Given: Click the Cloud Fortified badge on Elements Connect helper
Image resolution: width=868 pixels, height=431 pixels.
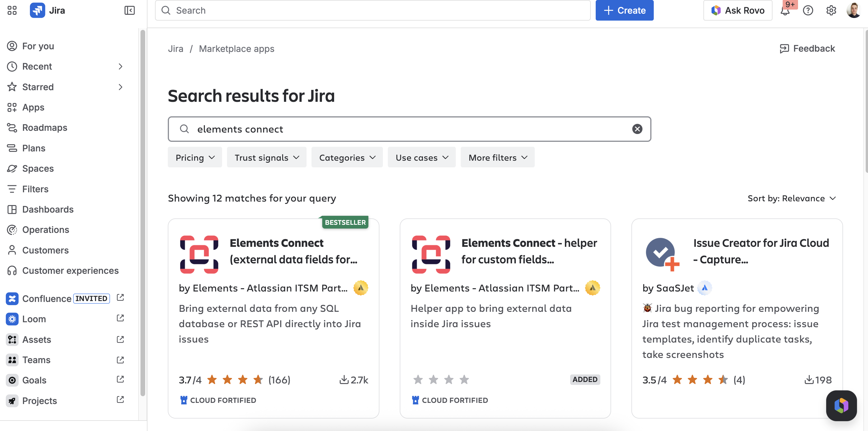Looking at the screenshot, I should point(449,400).
